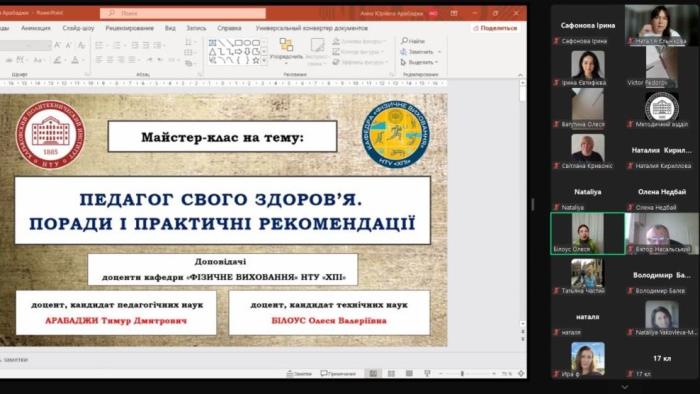This screenshot has height=394, width=700.
Task: Click the decrease indent level icon
Action: (x=135, y=45)
